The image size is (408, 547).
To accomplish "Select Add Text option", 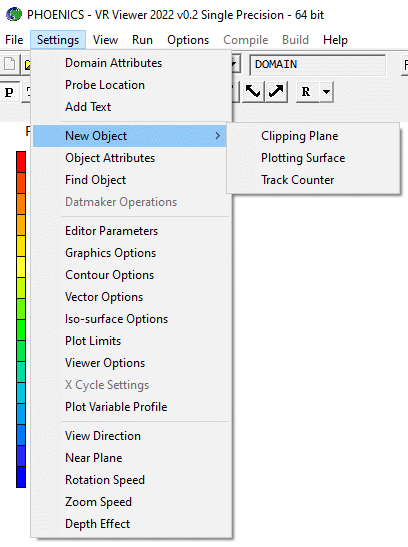I will pyautogui.click(x=131, y=107).
